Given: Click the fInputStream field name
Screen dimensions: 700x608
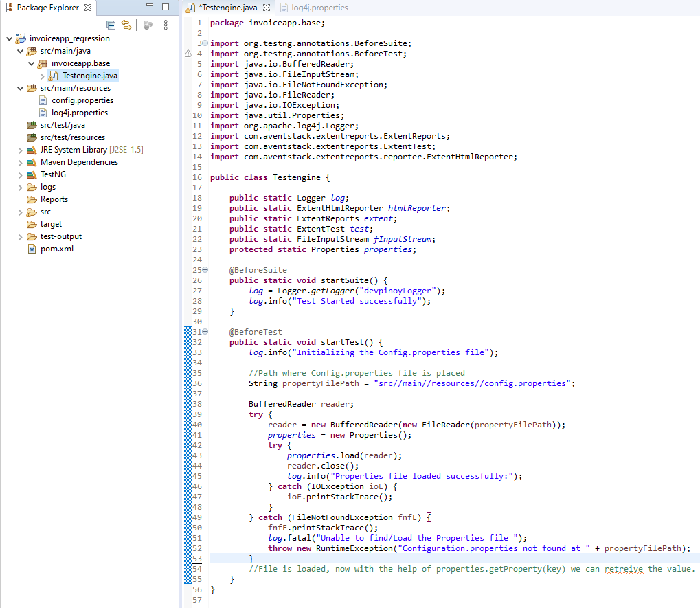Looking at the screenshot, I should click(x=403, y=239).
